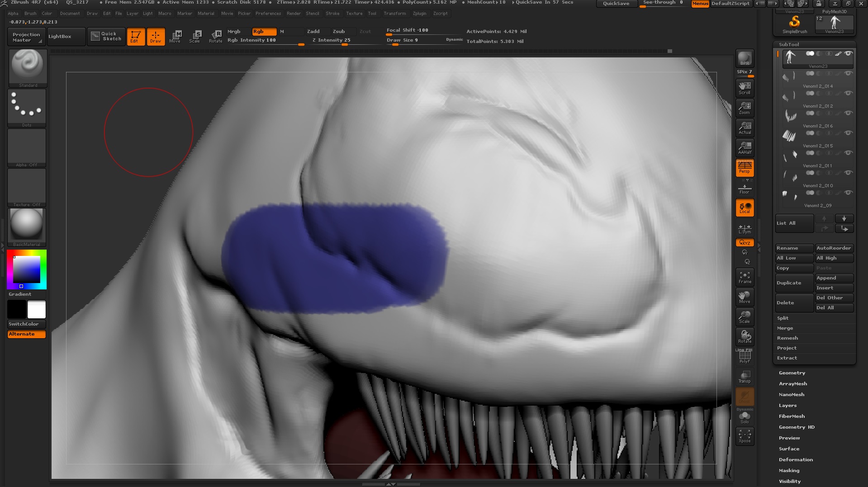Toggle PolyF polyframe display
868x487 pixels.
coord(745,357)
